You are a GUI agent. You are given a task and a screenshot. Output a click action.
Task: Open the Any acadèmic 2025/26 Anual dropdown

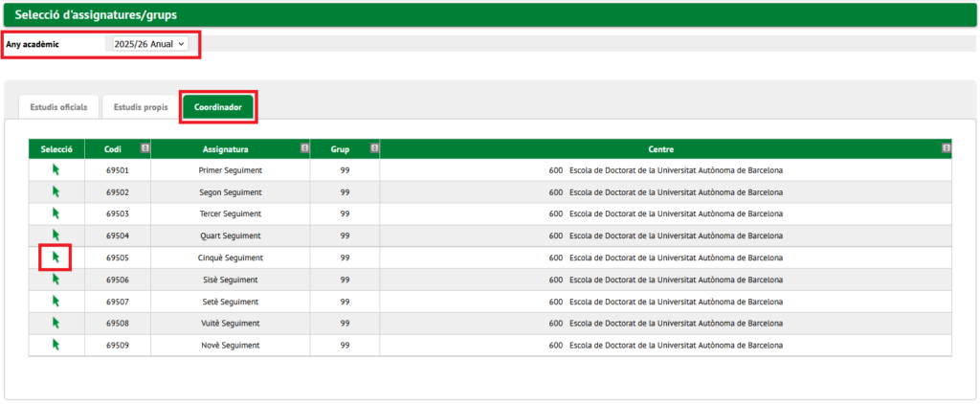tap(150, 44)
